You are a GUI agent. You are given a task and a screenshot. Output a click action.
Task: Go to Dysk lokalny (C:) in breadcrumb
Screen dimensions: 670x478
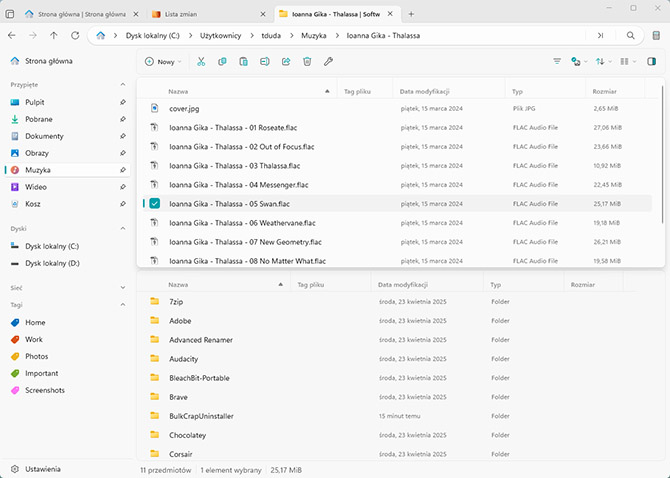coord(153,35)
